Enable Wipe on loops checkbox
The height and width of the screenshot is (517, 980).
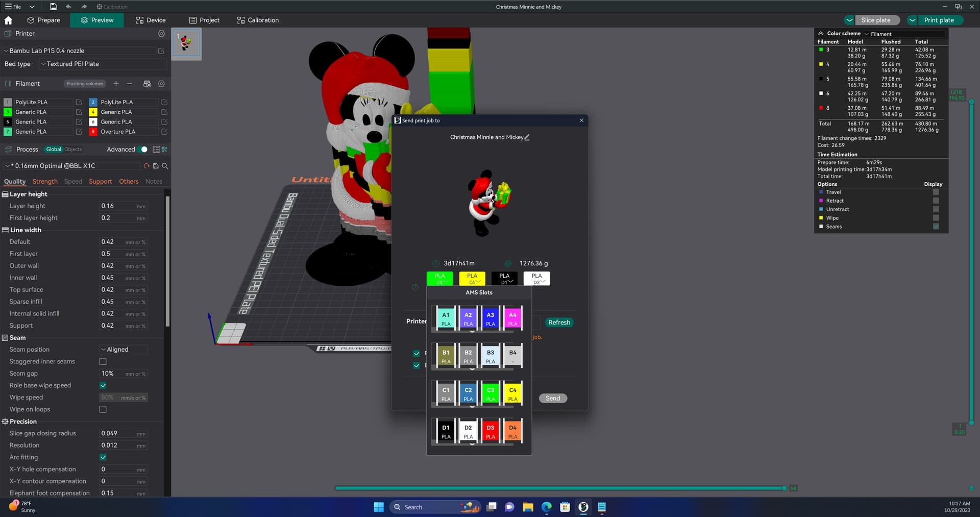[103, 409]
